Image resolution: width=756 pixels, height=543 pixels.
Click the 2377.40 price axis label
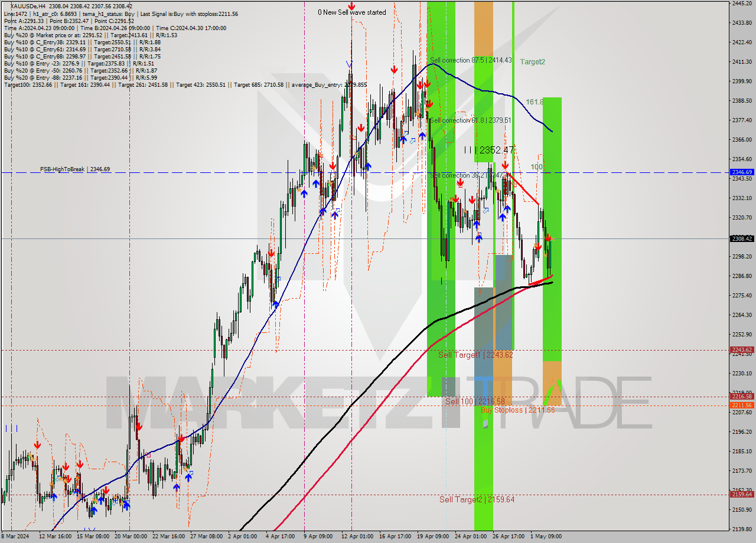742,120
